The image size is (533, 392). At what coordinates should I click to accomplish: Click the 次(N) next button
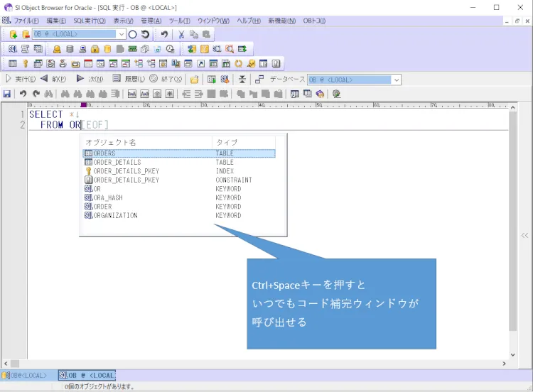coord(90,79)
